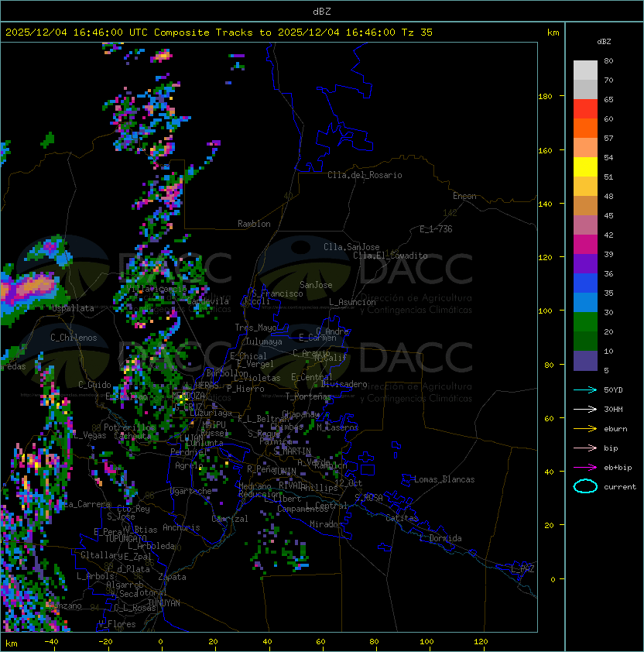Click the 'Tulumaya' place label
The width and height of the screenshot is (644, 652).
[x=264, y=341]
